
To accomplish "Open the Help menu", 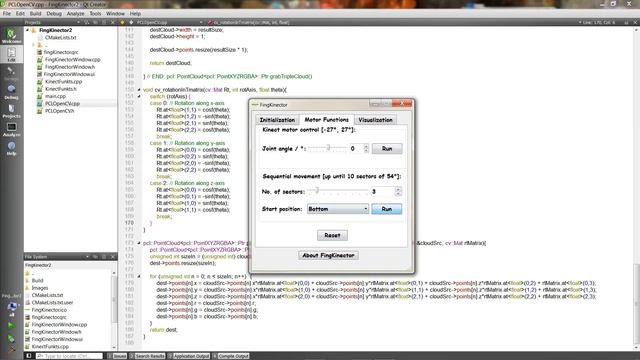I will (x=135, y=13).
